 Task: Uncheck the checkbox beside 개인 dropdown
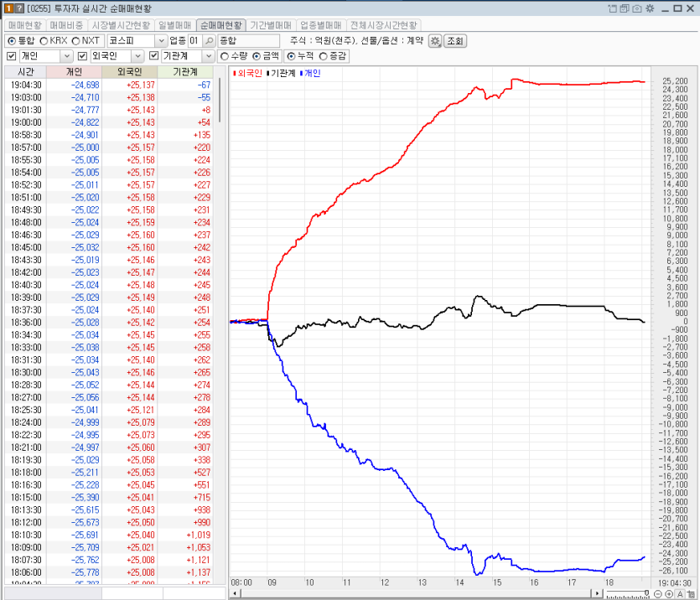point(12,56)
